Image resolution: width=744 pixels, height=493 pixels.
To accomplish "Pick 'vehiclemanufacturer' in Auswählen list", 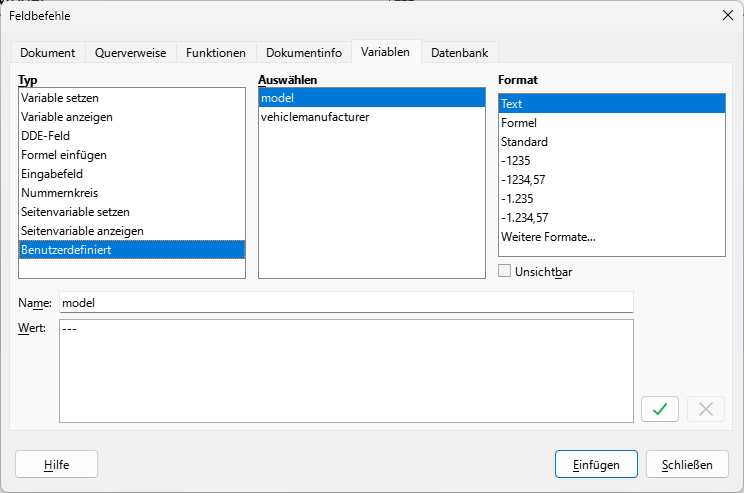I will [x=314, y=117].
